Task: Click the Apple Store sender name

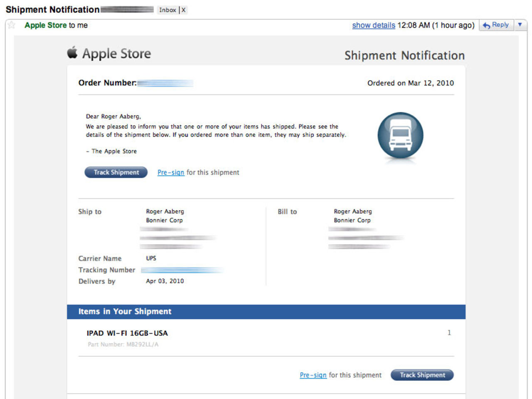Action: [x=45, y=25]
